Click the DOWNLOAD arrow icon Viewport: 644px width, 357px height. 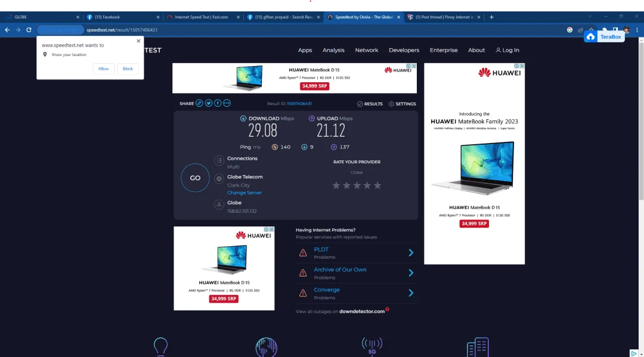tap(243, 119)
